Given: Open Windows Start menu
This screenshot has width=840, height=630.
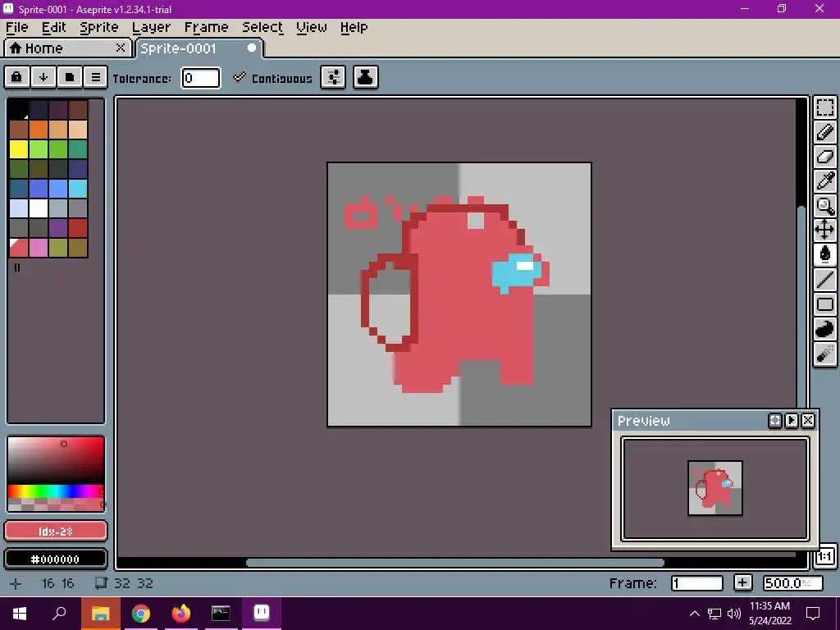Looking at the screenshot, I should 20,614.
